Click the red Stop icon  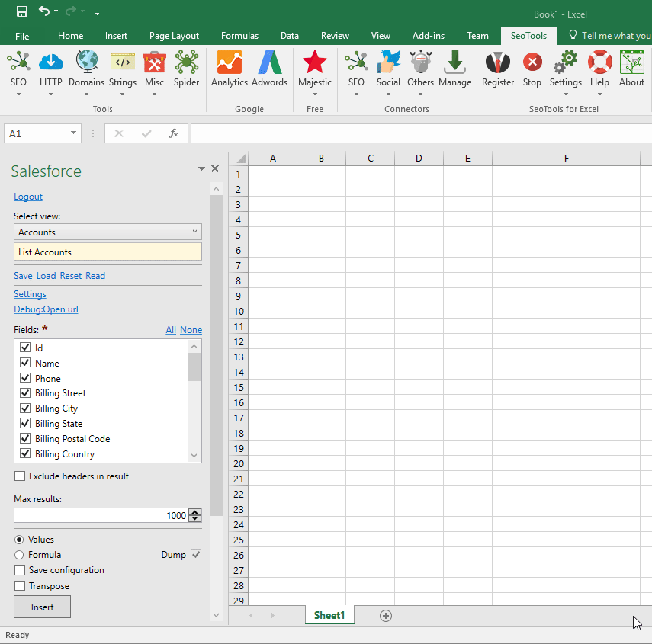(x=532, y=62)
